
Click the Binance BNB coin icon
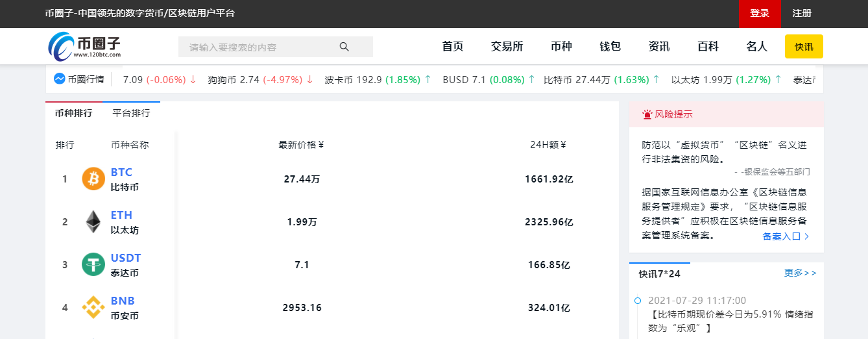tap(93, 307)
